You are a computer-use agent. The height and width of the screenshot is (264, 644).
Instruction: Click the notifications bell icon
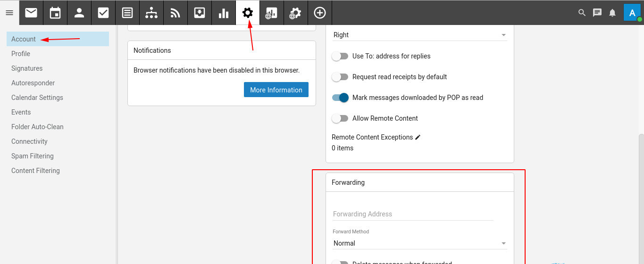click(x=612, y=13)
